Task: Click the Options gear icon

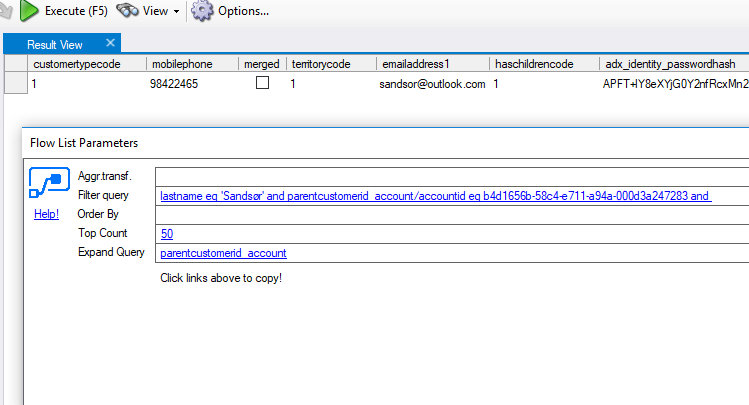Action: (x=202, y=11)
